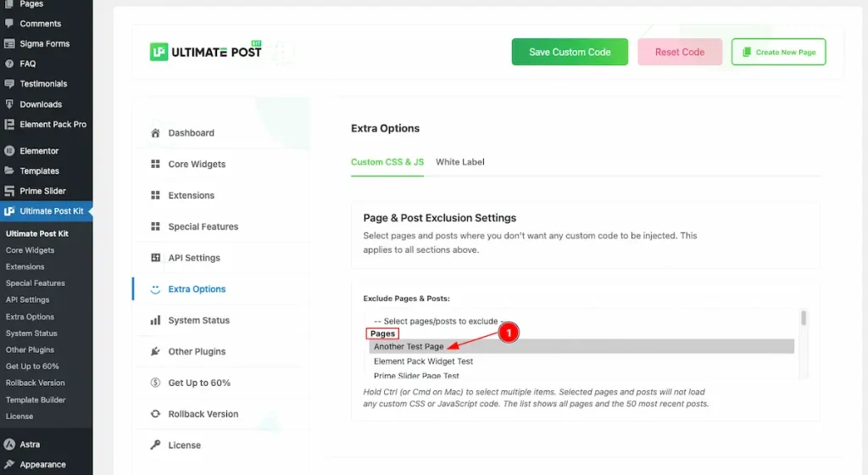The width and height of the screenshot is (868, 475).
Task: Click the Dashboard home icon
Action: 155,133
